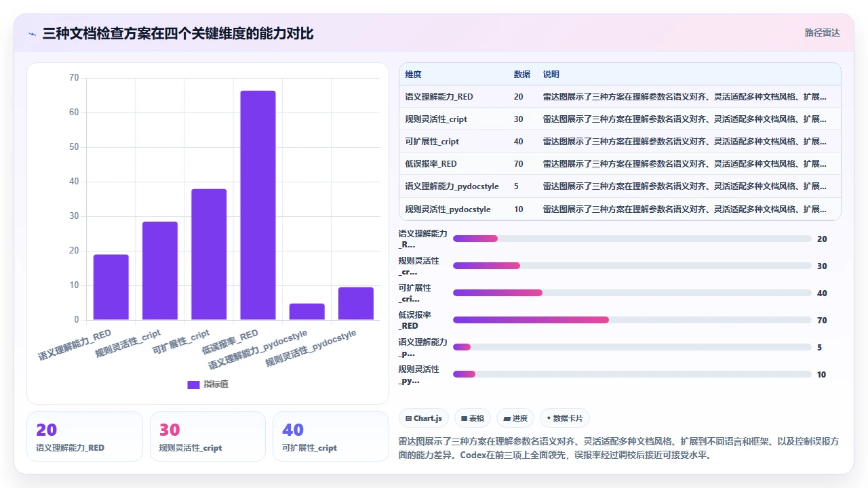Click the value 70 in the table's 数据 column
The image size is (868, 488).
pos(519,164)
